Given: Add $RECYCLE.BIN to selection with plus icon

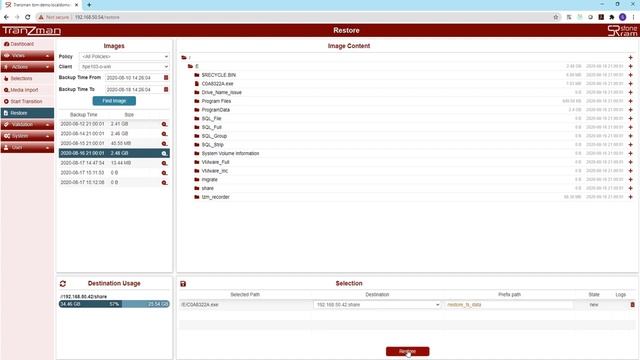Looking at the screenshot, I should pyautogui.click(x=631, y=75).
